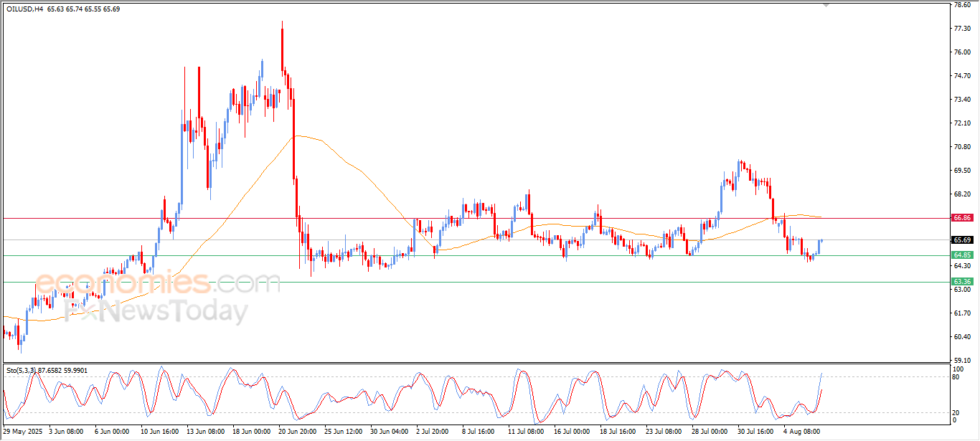980x441 pixels.
Task: Click the 64.30 price scale label
Action: click(962, 265)
